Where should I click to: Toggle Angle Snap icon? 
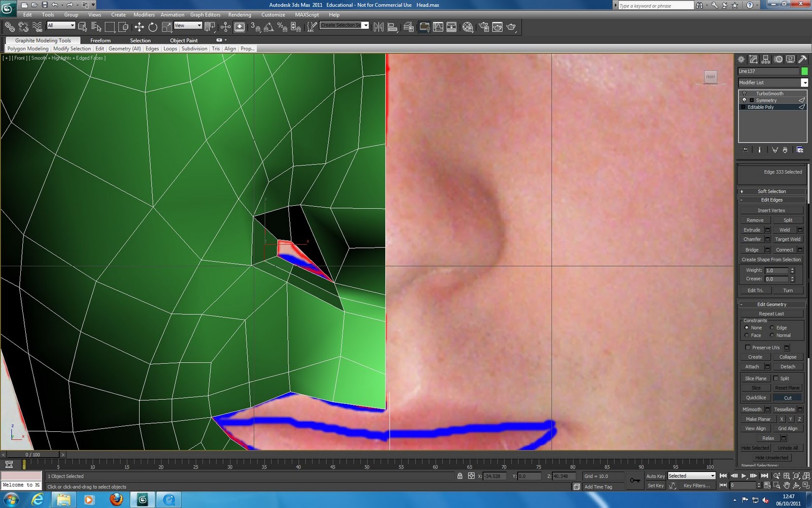point(268,27)
